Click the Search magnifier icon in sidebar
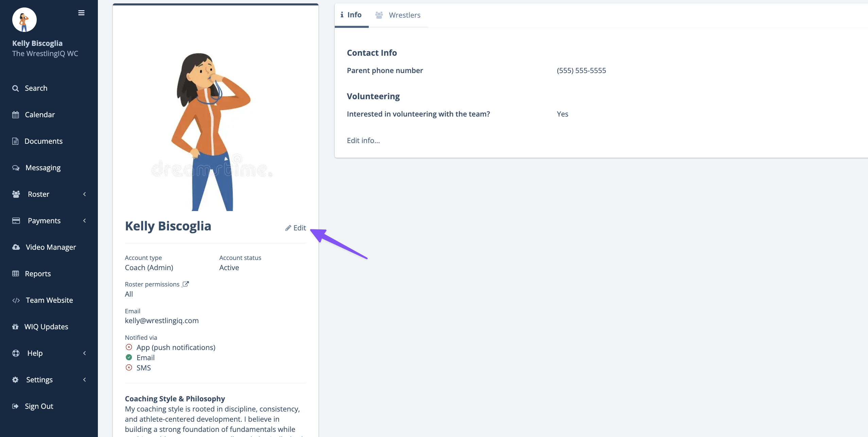 [x=16, y=88]
